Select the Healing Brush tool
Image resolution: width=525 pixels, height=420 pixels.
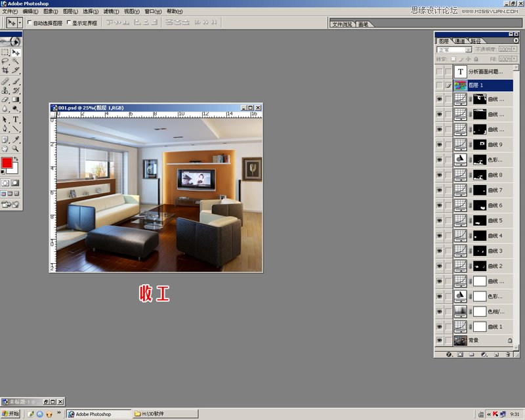point(5,81)
